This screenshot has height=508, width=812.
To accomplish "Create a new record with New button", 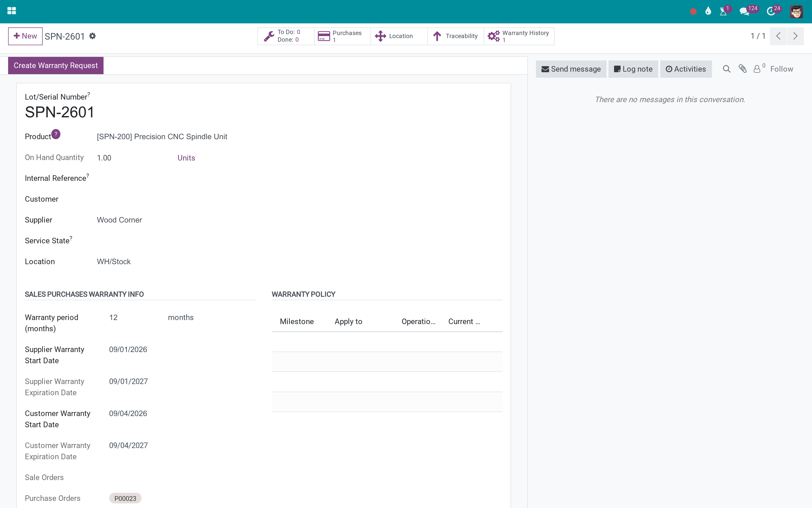I will click(x=25, y=36).
